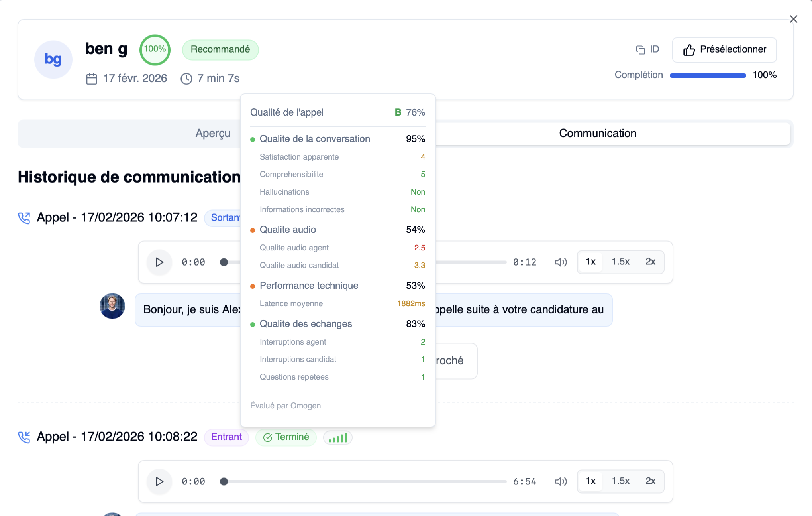Click the Recommandé badge
The image size is (812, 516).
click(220, 49)
